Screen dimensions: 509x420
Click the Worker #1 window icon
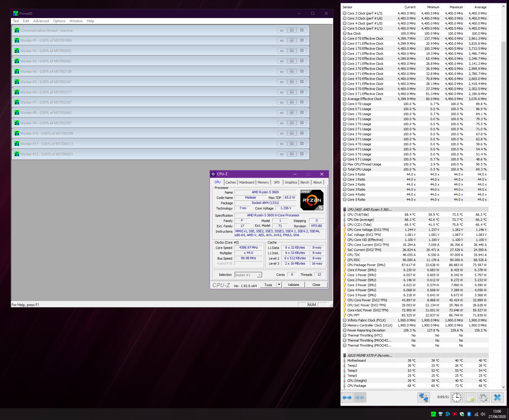coord(17,41)
